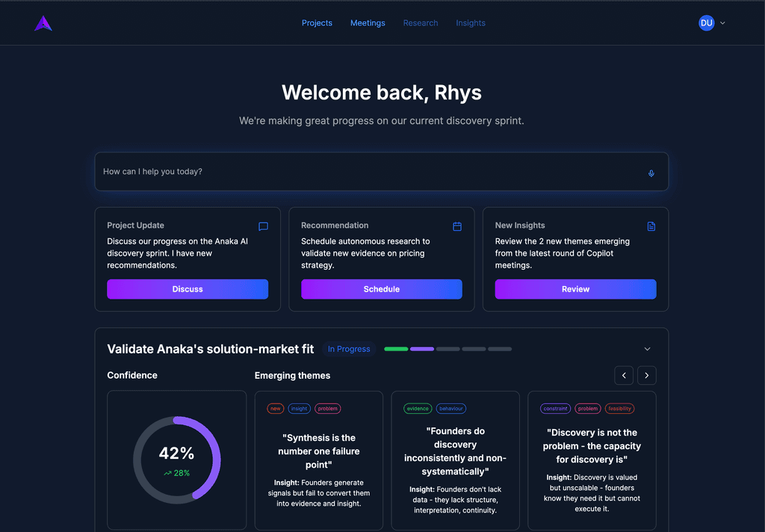Click the chat bubble icon on Project Update card
Image resolution: width=765 pixels, height=532 pixels.
[263, 226]
